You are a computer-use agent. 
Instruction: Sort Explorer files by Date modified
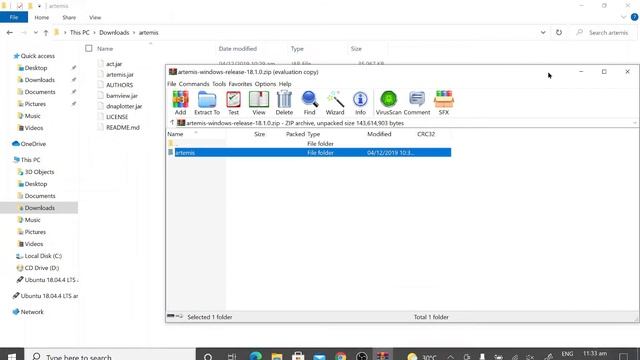tap(238, 49)
